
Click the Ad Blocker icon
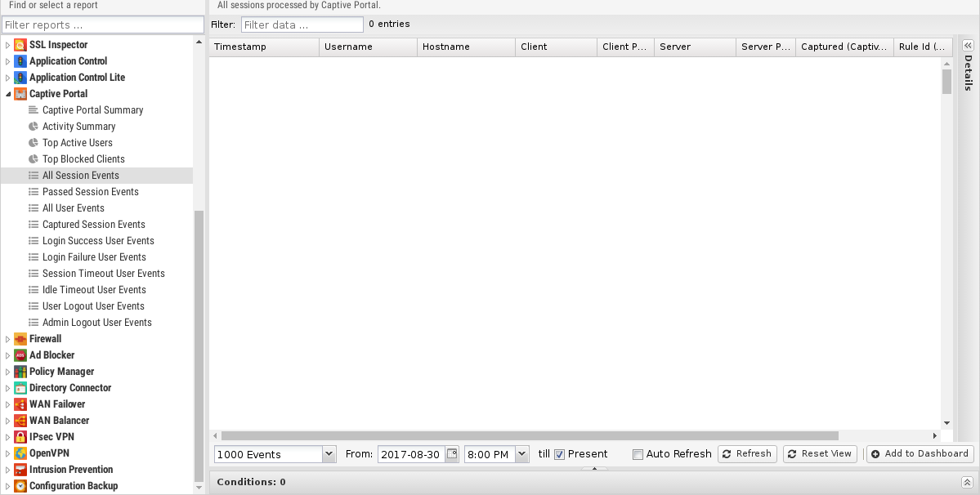coord(20,355)
